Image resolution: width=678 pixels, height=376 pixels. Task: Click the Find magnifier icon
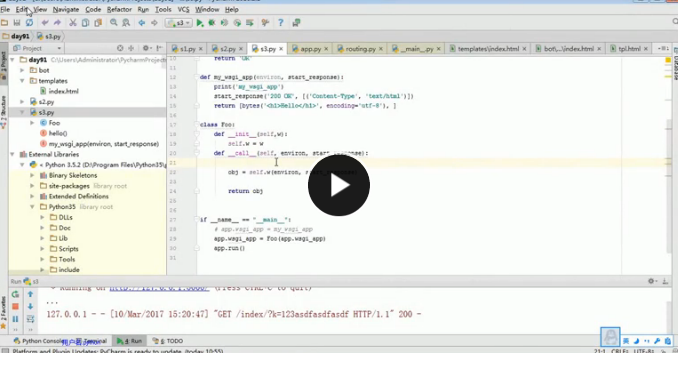click(113, 22)
